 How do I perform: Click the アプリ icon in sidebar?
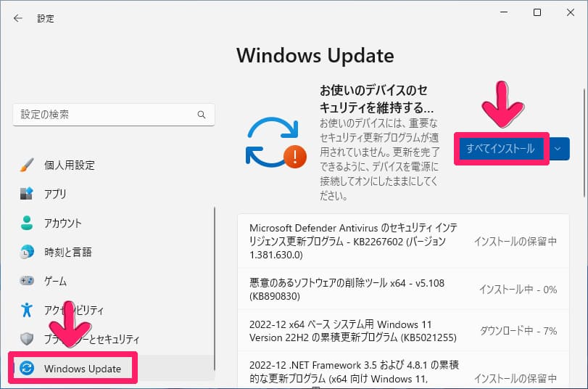pyautogui.click(x=27, y=194)
